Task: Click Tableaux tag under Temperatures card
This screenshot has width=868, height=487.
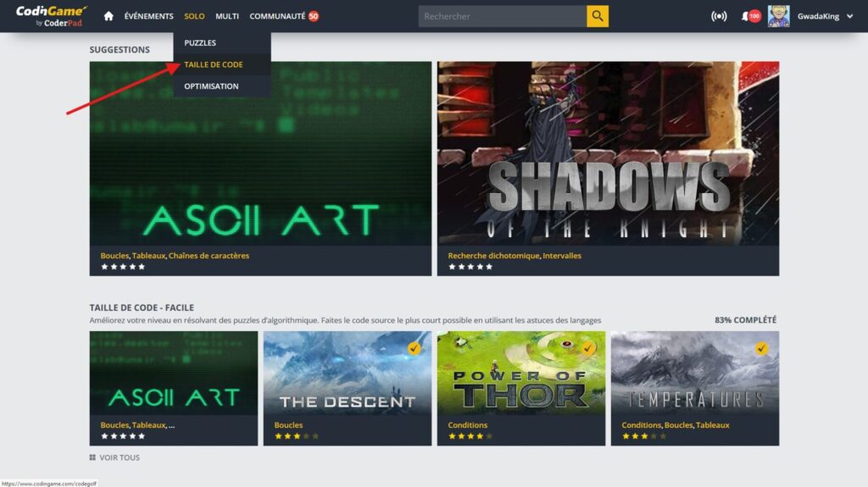Action: [712, 425]
